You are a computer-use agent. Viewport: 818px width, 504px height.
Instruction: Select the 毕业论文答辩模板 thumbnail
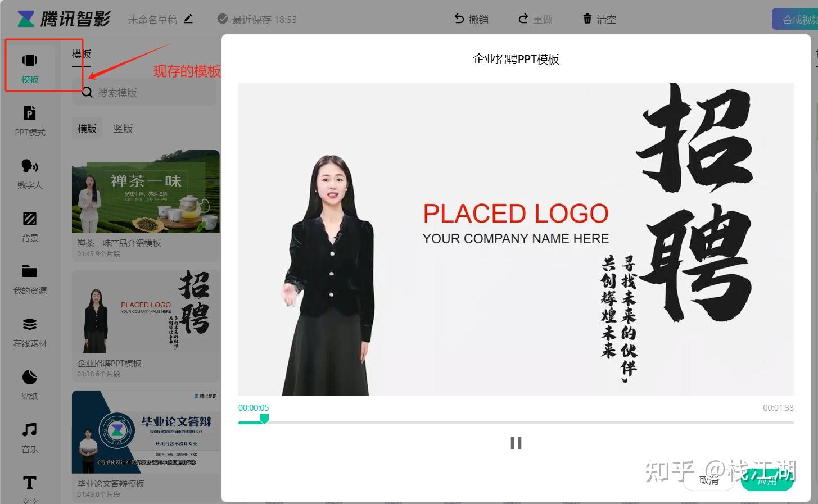tap(146, 432)
